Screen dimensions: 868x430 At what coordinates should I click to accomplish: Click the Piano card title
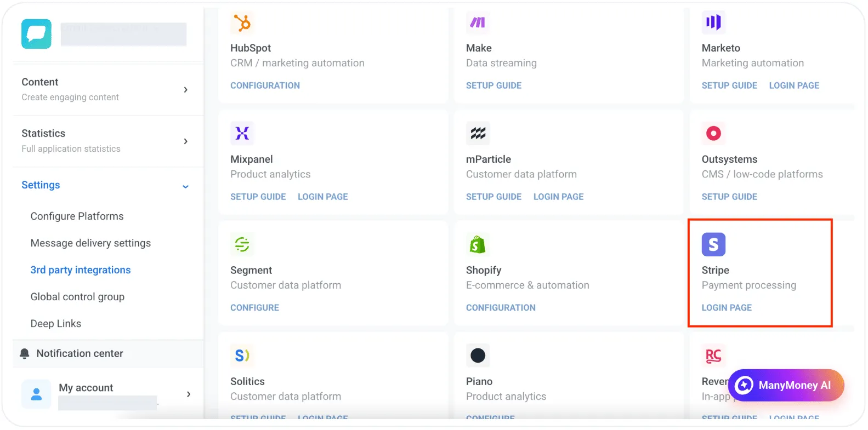pyautogui.click(x=479, y=382)
